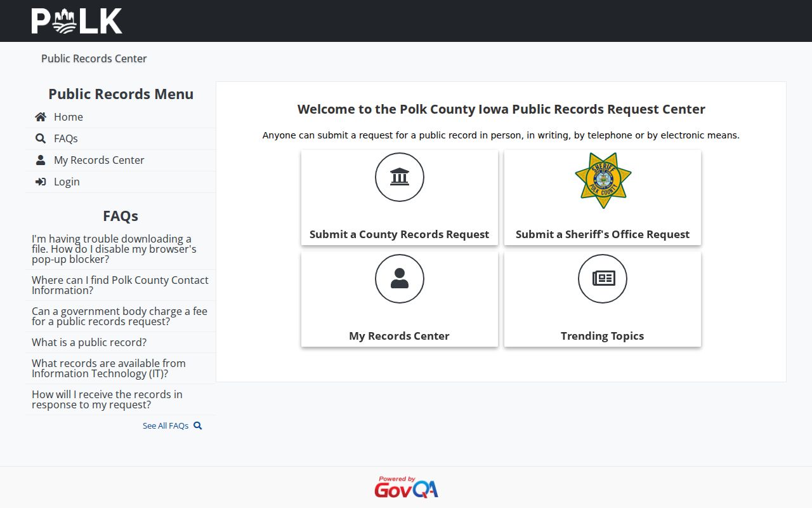Open the GovQA powered-by logo
This screenshot has width=812, height=508.
406,487
